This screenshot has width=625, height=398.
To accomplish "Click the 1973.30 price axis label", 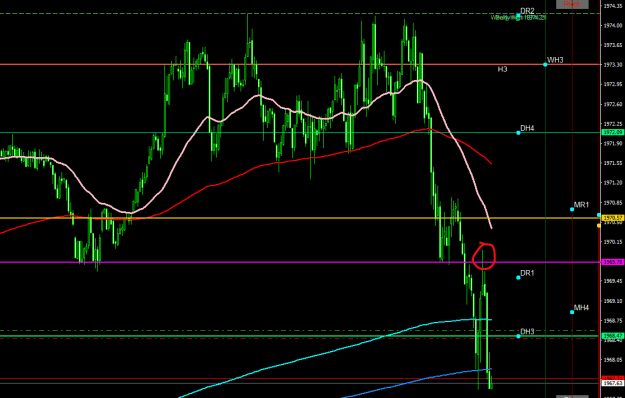I will pyautogui.click(x=613, y=65).
